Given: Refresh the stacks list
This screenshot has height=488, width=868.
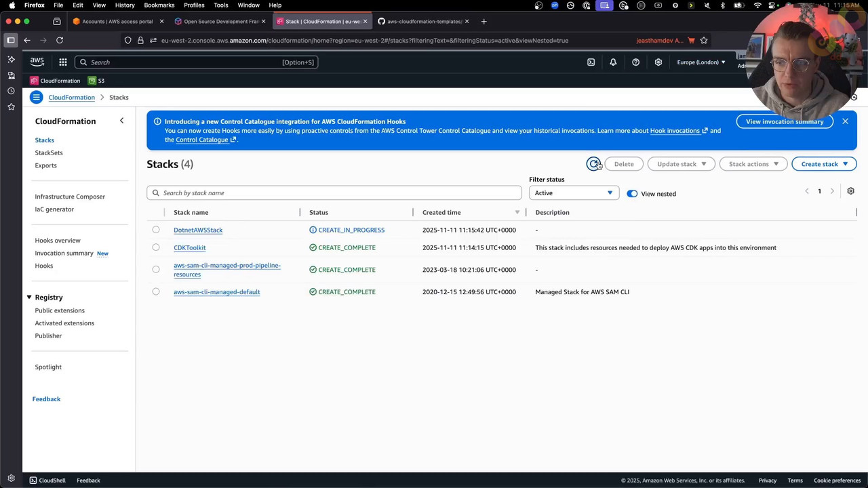Looking at the screenshot, I should pos(593,164).
